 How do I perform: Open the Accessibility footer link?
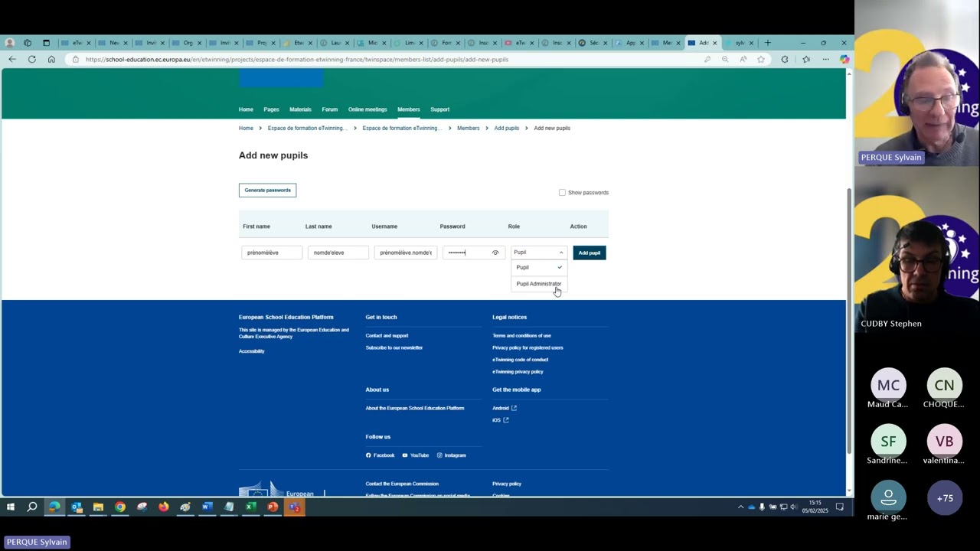click(251, 351)
